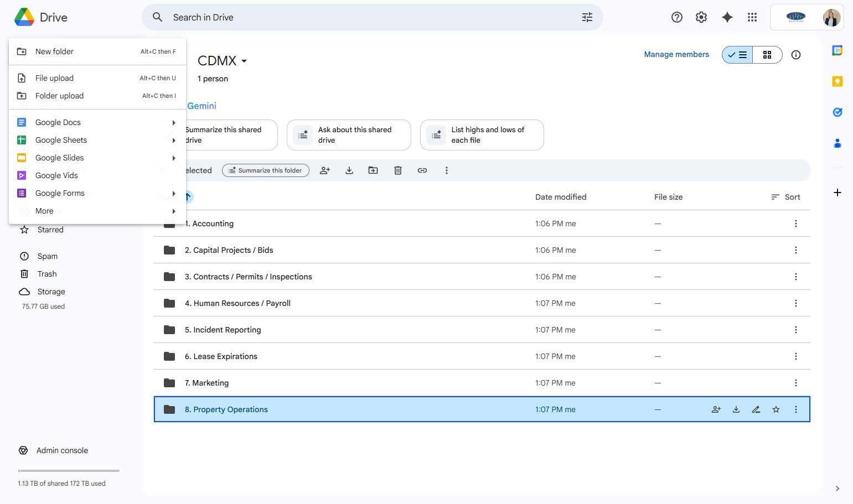This screenshot has width=853, height=504.
Task: Switch to grid layout view
Action: point(767,55)
